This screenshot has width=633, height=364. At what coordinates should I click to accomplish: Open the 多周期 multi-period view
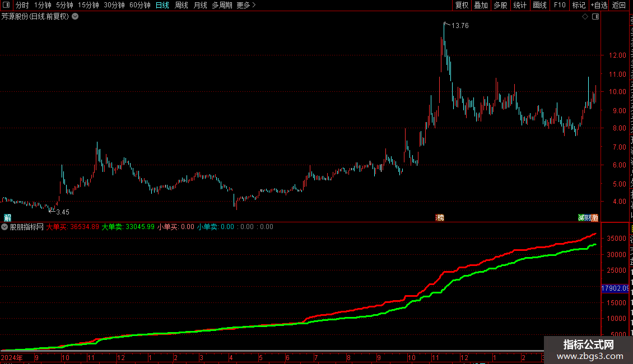coord(222,5)
